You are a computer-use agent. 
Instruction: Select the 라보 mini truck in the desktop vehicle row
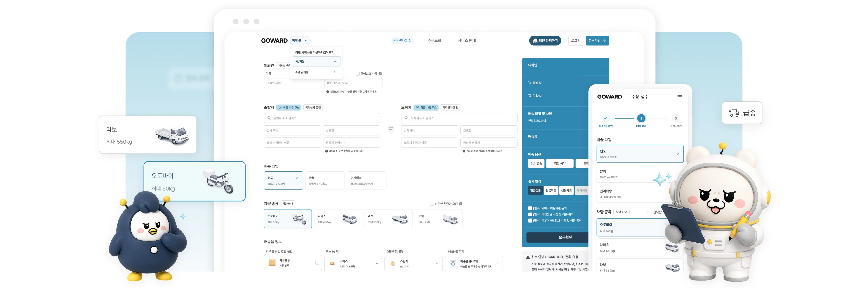(388, 219)
